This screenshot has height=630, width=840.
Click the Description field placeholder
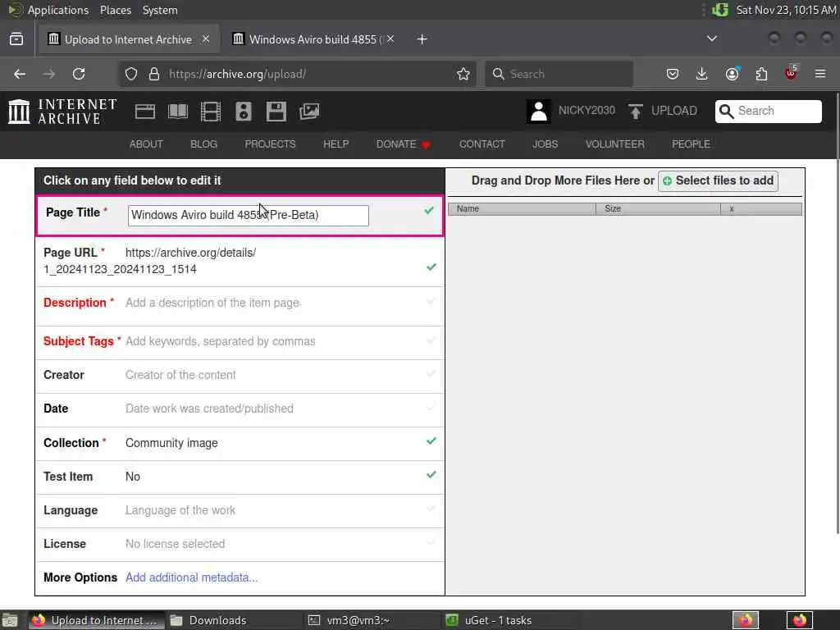(212, 304)
